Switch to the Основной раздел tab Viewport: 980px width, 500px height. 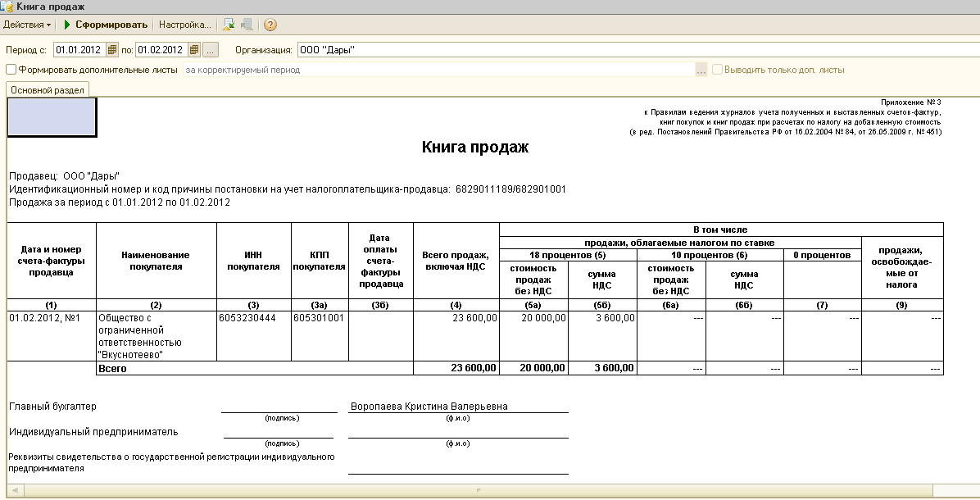point(48,90)
